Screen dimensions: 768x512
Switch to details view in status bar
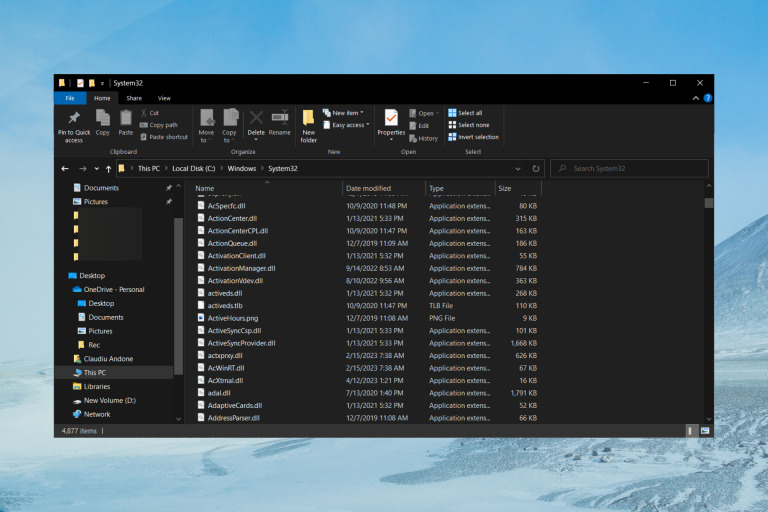[x=691, y=430]
